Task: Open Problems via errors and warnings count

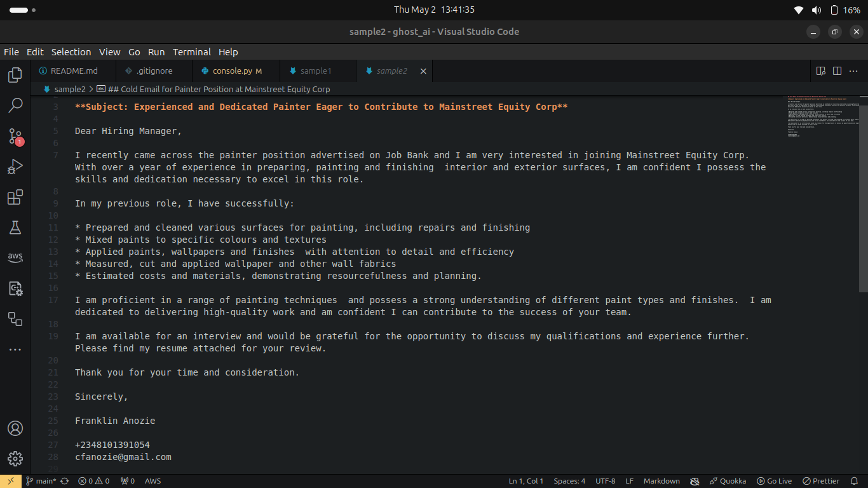Action: tap(94, 481)
